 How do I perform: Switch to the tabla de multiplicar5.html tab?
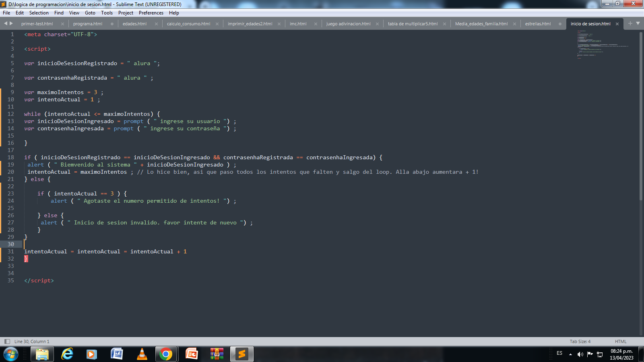[413, 24]
